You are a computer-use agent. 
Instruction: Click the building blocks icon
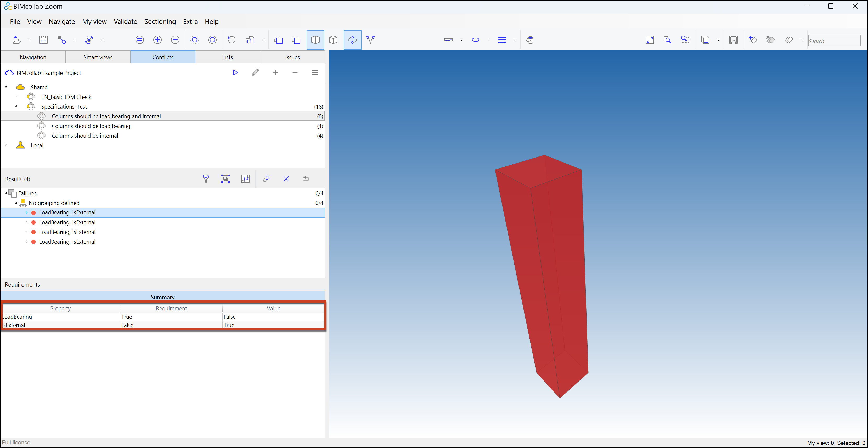(x=250, y=40)
